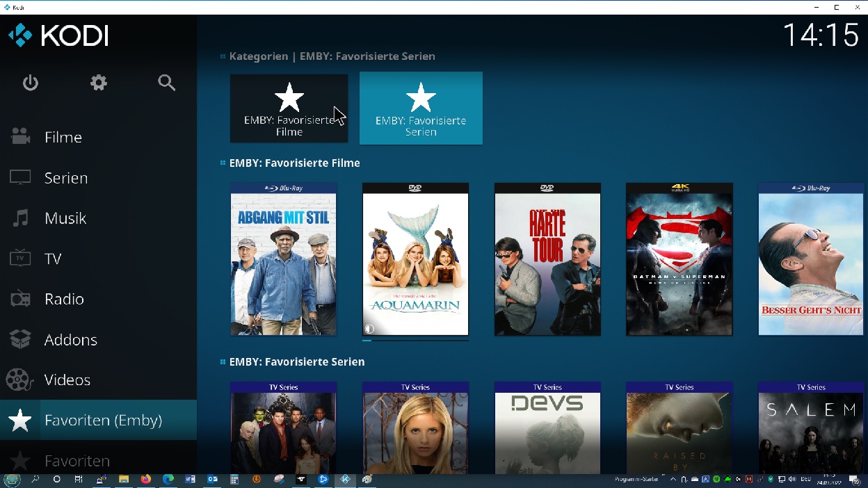Open the Calculator taskbar icon
The height and width of the screenshot is (488, 868).
coord(234,480)
